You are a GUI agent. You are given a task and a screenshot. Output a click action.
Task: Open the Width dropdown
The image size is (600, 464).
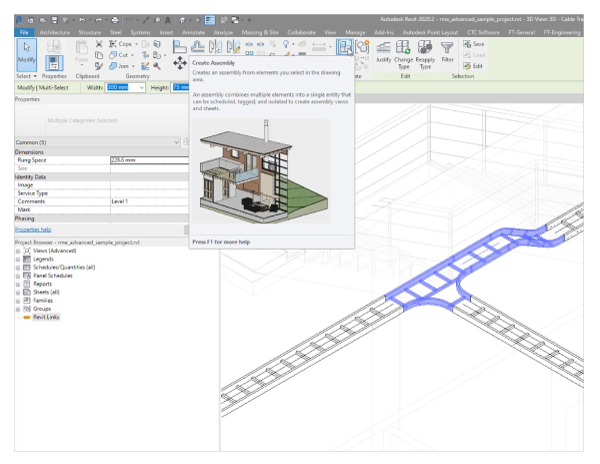141,88
